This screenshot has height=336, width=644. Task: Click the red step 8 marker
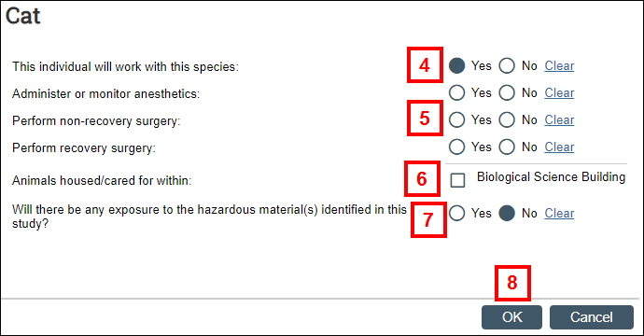pyautogui.click(x=512, y=283)
